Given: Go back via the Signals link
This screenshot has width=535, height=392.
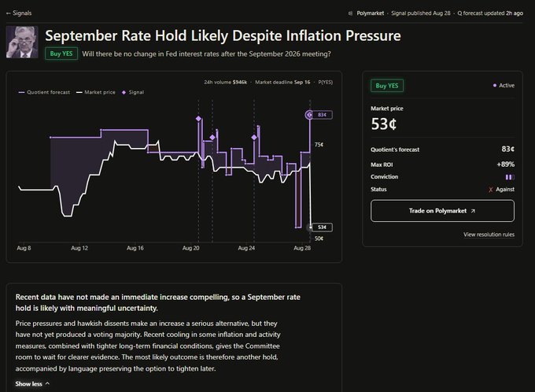Looking at the screenshot, I should pos(19,13).
